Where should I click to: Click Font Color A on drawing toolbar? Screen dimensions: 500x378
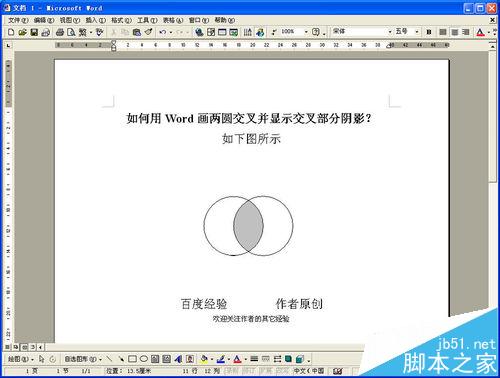[237, 359]
